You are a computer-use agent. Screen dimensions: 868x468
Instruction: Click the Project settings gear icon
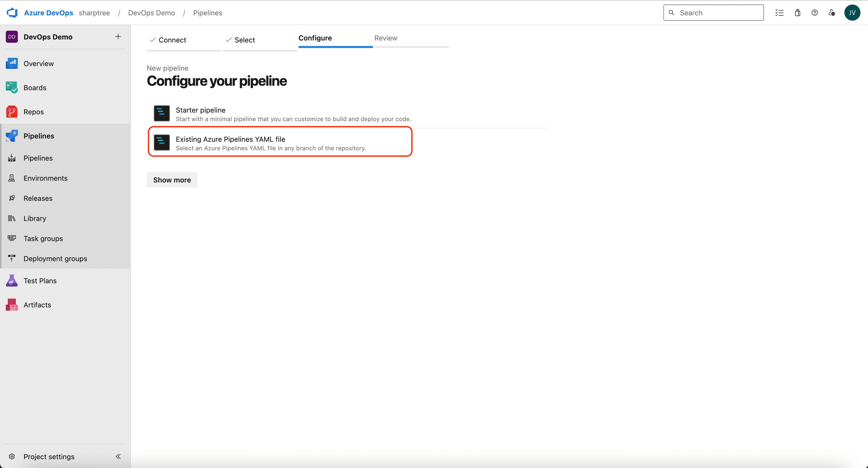12,456
